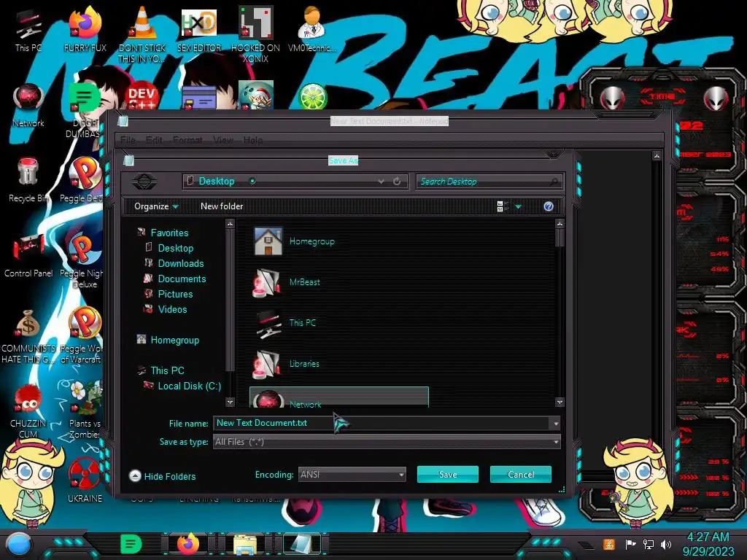Open File Explorer from taskbar

click(245, 545)
